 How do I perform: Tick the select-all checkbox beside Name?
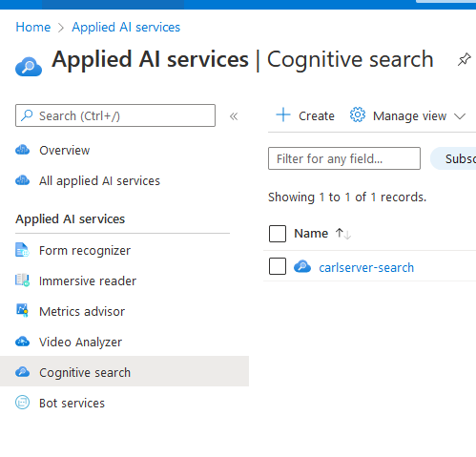pyautogui.click(x=278, y=234)
